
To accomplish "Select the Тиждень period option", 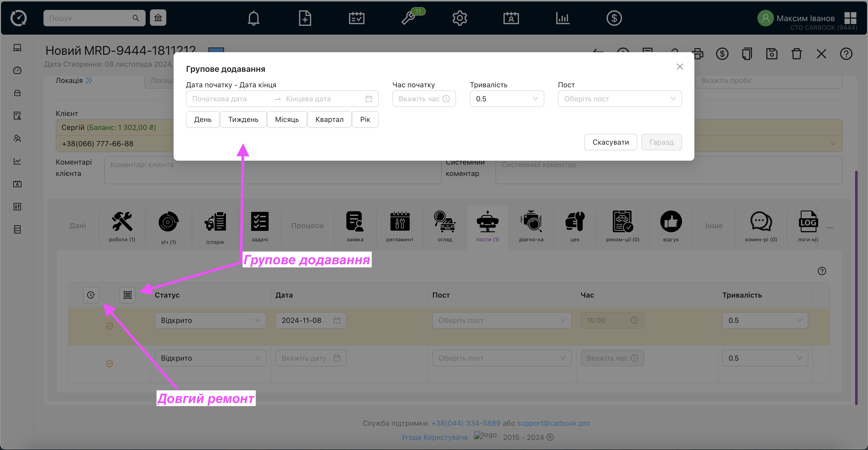I will point(243,120).
